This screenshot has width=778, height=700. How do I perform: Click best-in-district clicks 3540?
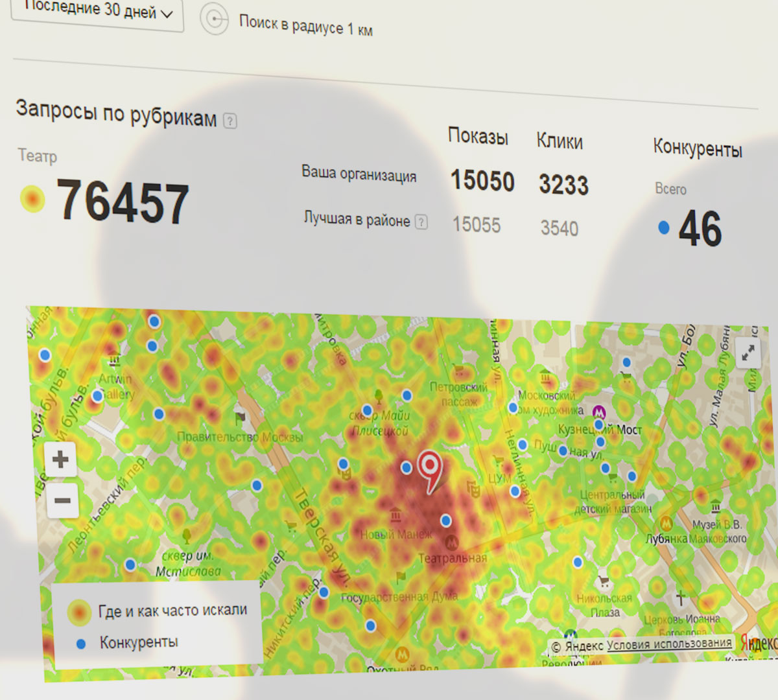pos(559,228)
